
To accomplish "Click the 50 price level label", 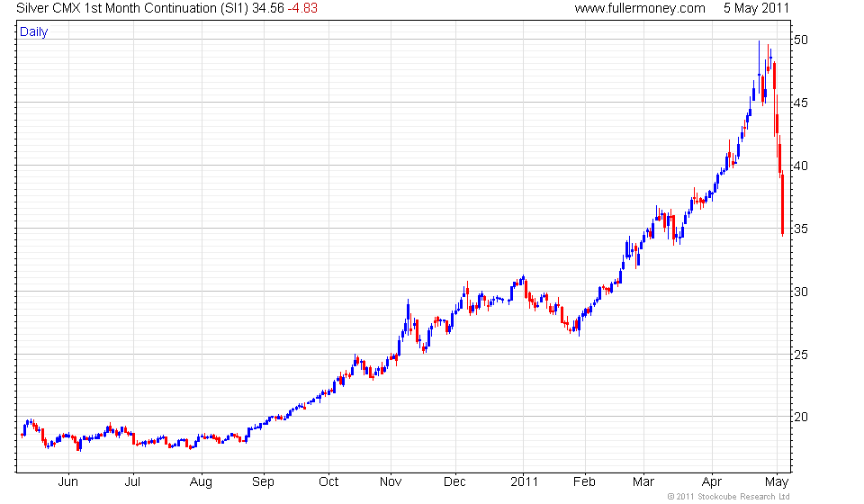I will click(x=801, y=40).
